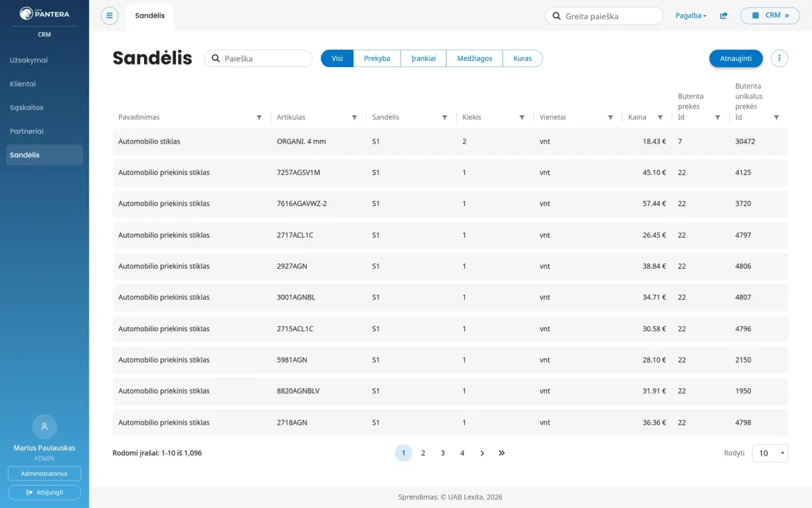The width and height of the screenshot is (812, 508).
Task: Open the three-dot more options menu
Action: (x=780, y=58)
